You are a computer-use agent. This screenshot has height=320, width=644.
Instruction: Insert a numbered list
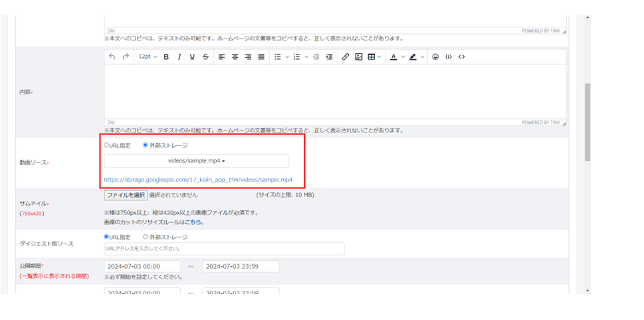coord(297,57)
